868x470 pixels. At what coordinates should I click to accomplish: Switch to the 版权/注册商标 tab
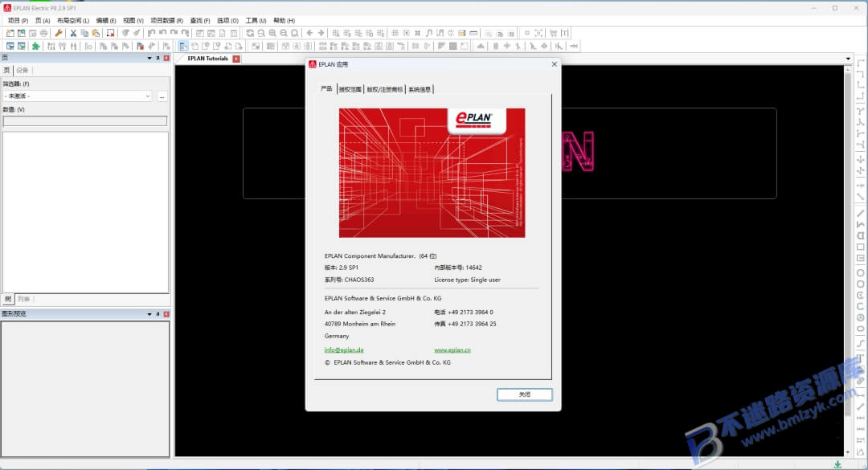tap(385, 89)
